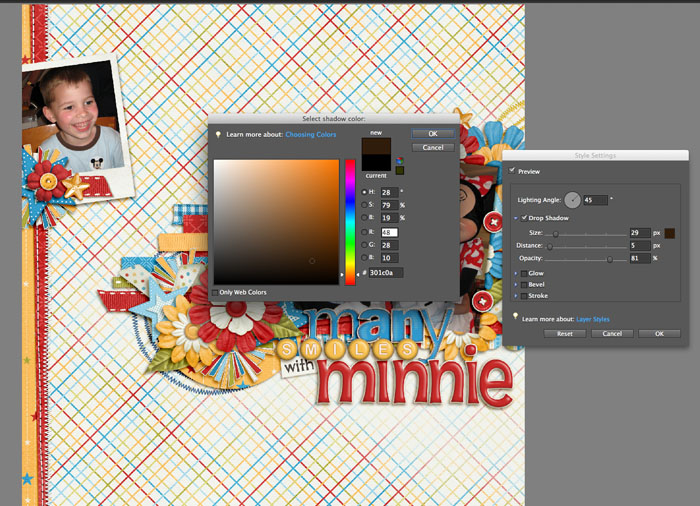Select the S saturation radio button

[x=364, y=205]
